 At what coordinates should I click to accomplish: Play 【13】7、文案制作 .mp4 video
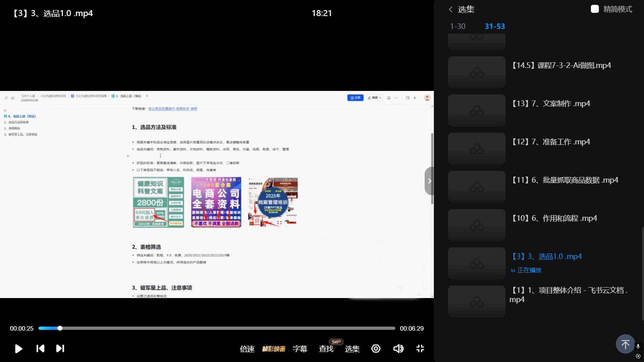[x=551, y=104]
